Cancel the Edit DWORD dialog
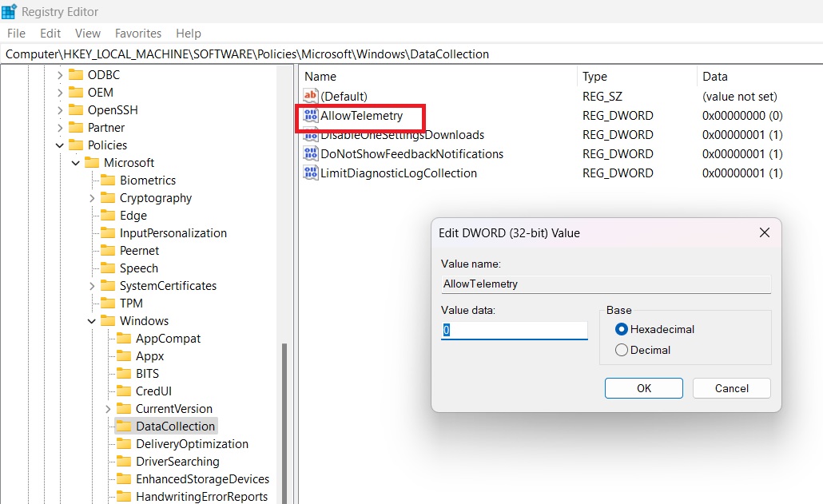Image resolution: width=823 pixels, height=504 pixels. click(731, 388)
